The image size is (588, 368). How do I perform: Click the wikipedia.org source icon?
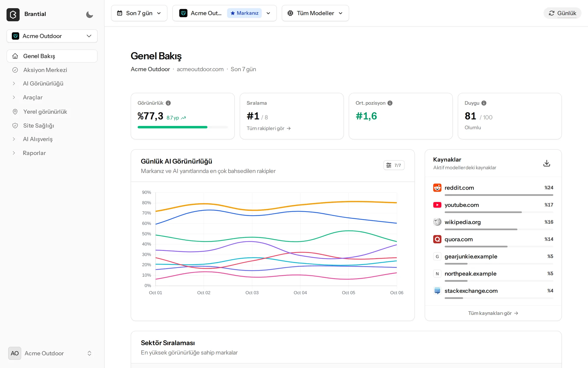pyautogui.click(x=437, y=222)
